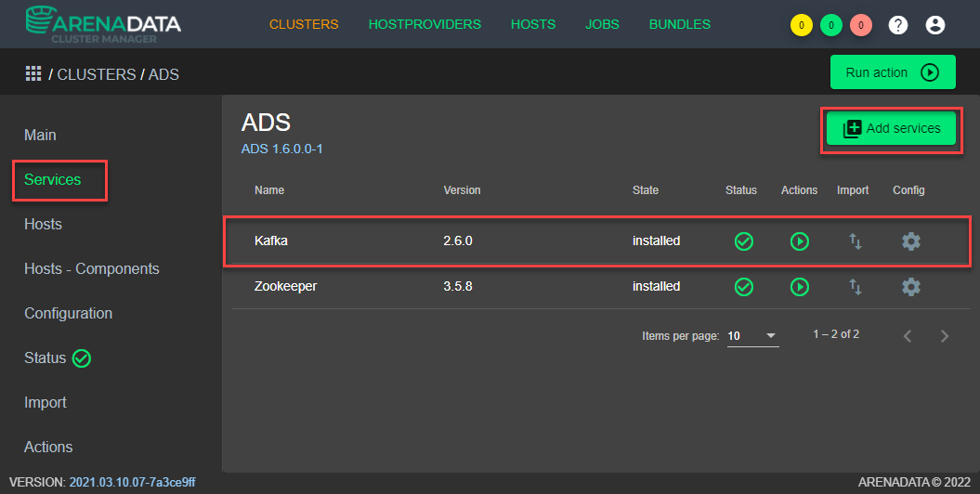
Task: Run actions for the Kafka service
Action: point(799,241)
